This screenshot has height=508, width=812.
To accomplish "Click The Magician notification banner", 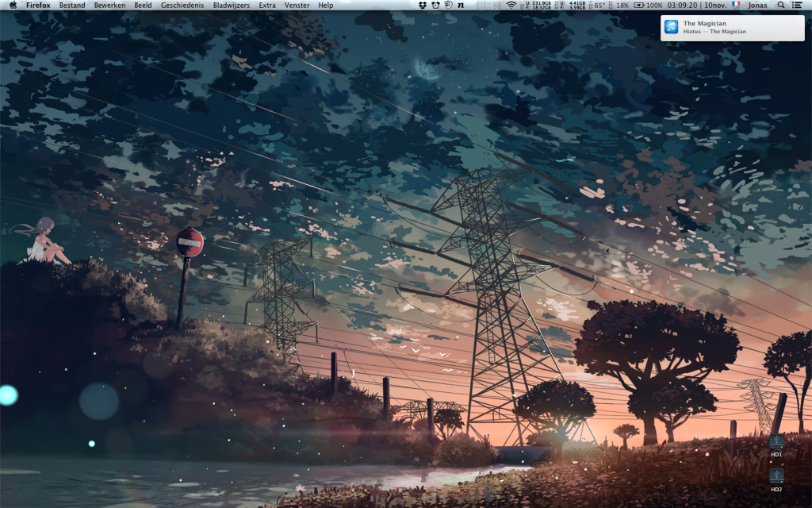I will click(x=732, y=28).
